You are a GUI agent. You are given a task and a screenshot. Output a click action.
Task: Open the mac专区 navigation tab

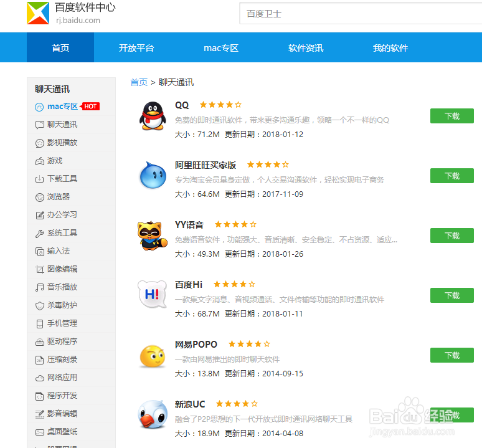221,47
